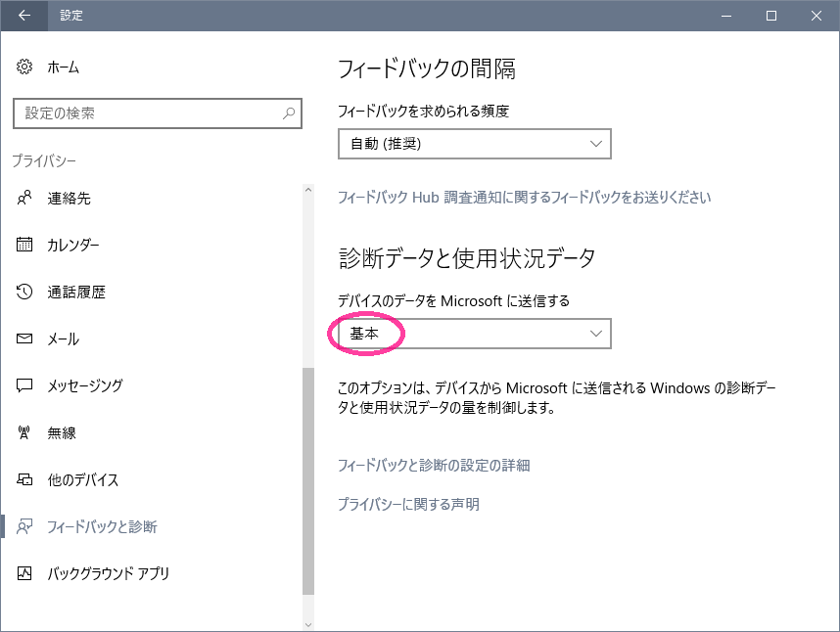840x632 pixels.
Task: Click フィードバックを求められる頻度 label
Action: tap(423, 112)
